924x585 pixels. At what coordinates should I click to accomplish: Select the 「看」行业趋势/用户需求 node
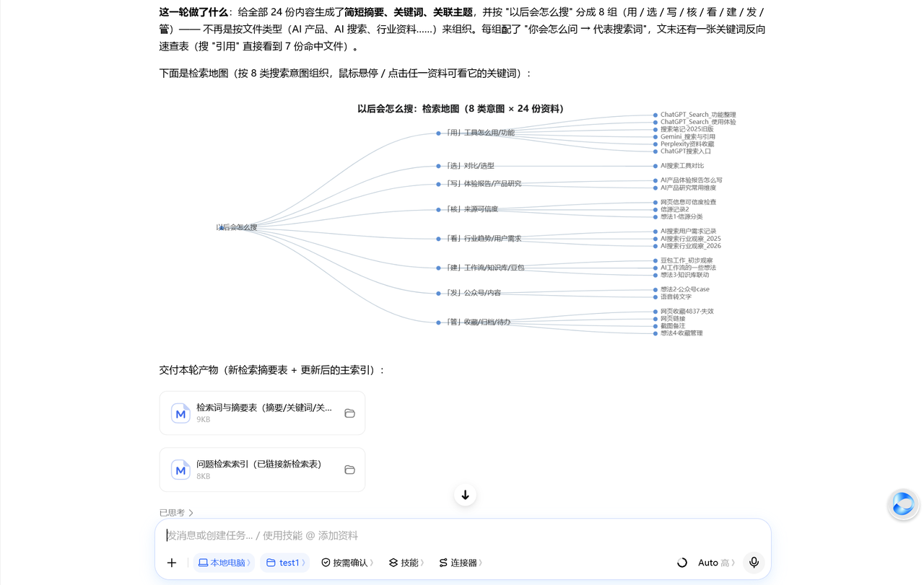[x=479, y=239]
